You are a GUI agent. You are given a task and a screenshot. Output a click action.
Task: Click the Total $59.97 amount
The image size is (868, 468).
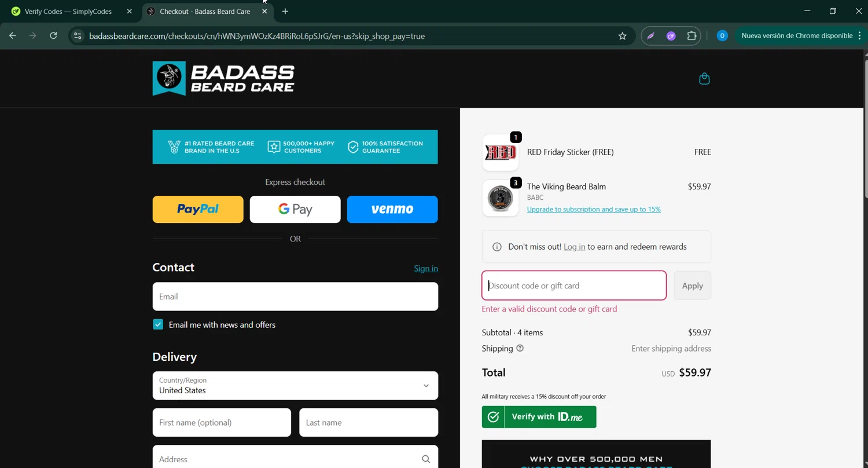(695, 372)
